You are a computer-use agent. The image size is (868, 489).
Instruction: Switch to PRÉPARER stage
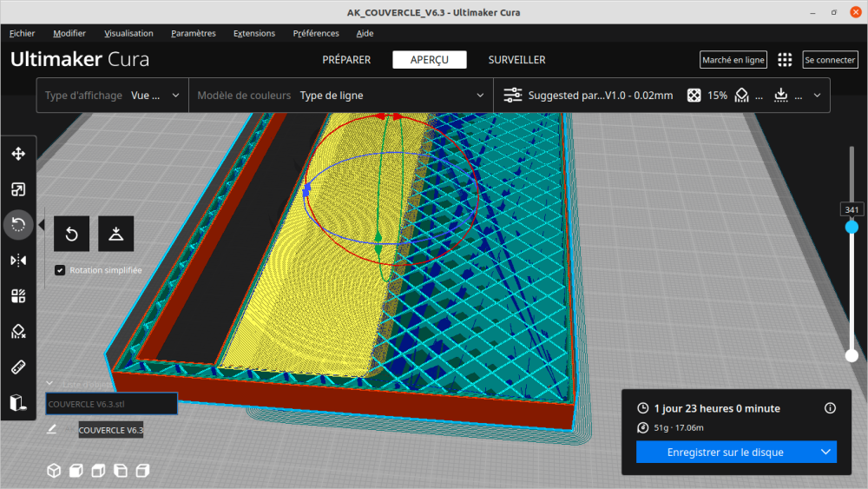[x=346, y=60]
